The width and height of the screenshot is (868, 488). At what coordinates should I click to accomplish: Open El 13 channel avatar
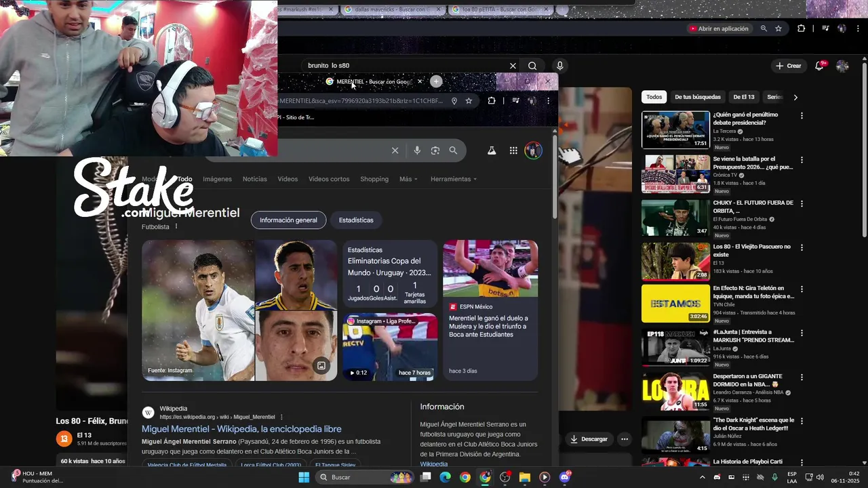tap(64, 439)
